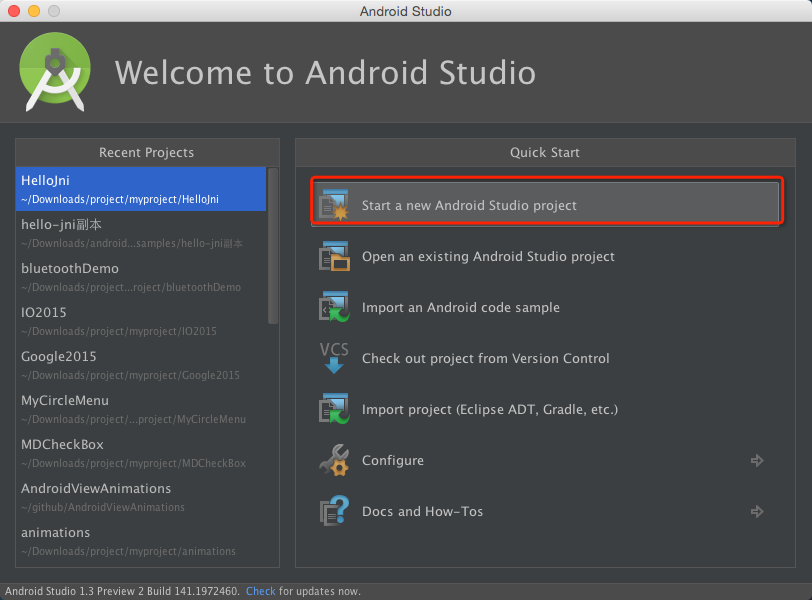Click the Check for updates link
Image resolution: width=812 pixels, height=600 pixels.
pyautogui.click(x=260, y=591)
